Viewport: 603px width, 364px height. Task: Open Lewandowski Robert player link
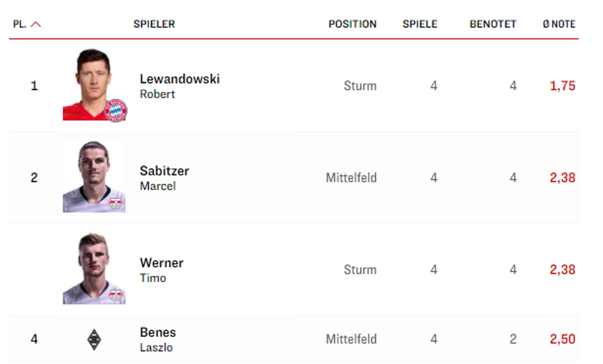(180, 86)
